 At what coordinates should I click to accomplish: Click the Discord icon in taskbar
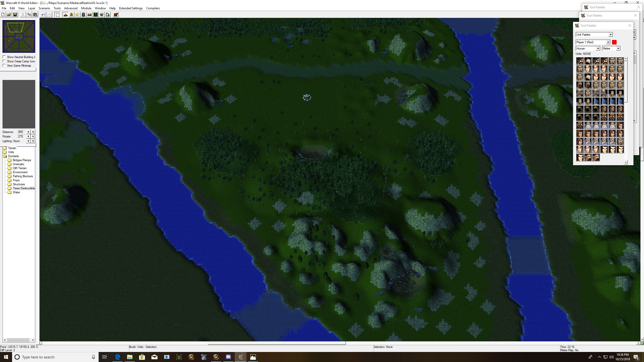[228, 357]
